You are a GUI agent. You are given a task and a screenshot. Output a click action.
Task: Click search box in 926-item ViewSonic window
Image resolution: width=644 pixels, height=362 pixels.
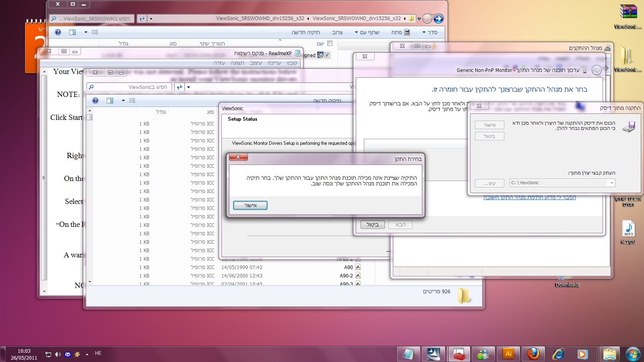(x=130, y=87)
